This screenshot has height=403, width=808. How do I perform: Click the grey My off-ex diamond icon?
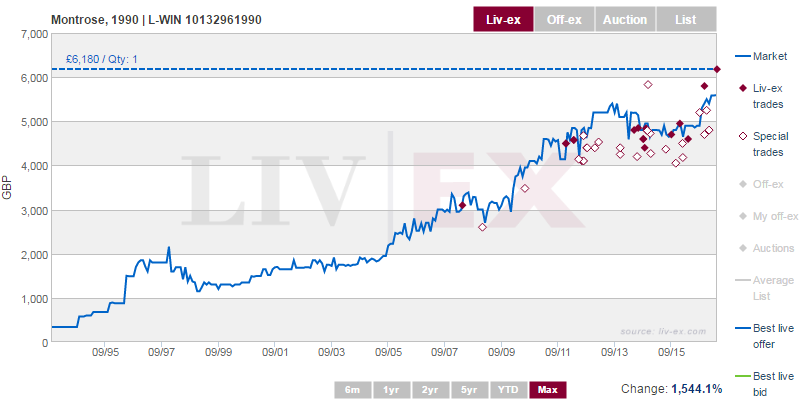point(743,216)
